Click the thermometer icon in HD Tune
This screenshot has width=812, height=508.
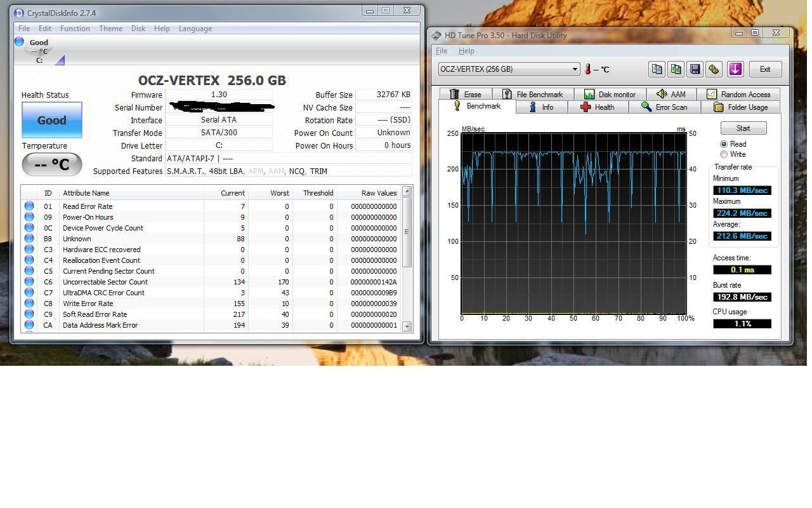click(588, 69)
